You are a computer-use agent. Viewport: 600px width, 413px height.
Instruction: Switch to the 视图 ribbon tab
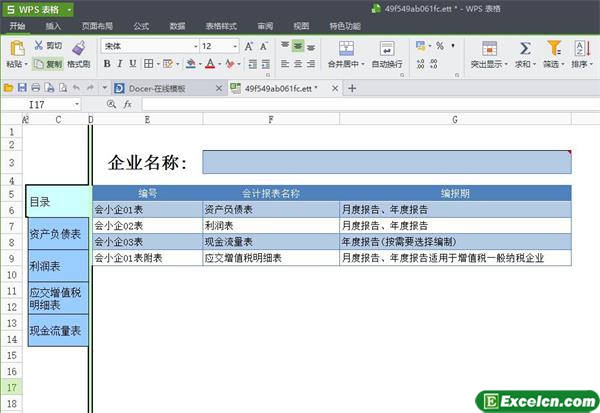[301, 26]
